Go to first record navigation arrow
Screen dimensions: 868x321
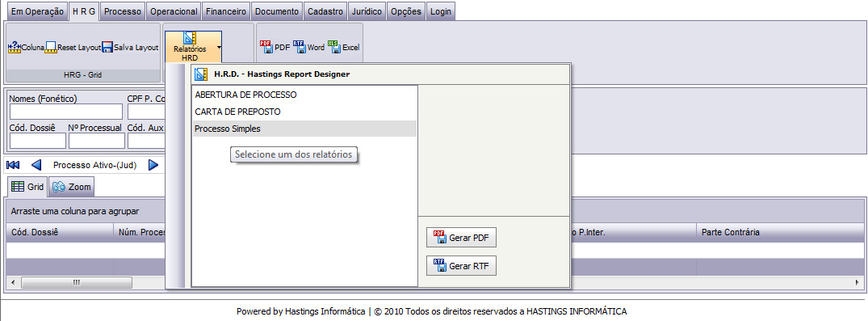13,165
